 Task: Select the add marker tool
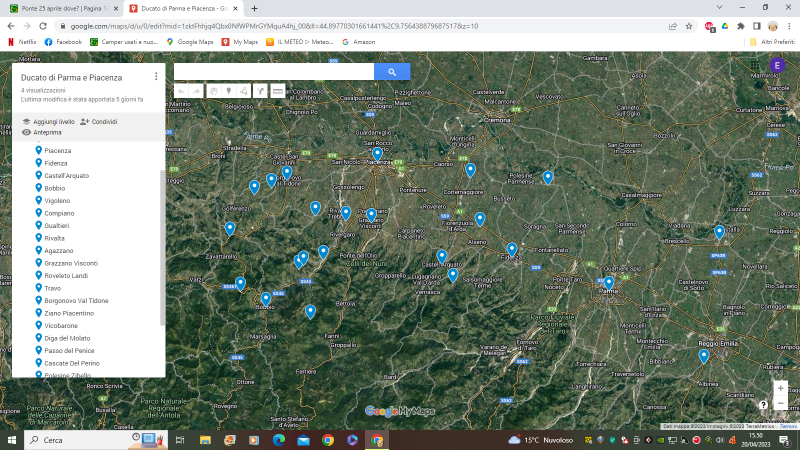pyautogui.click(x=229, y=91)
